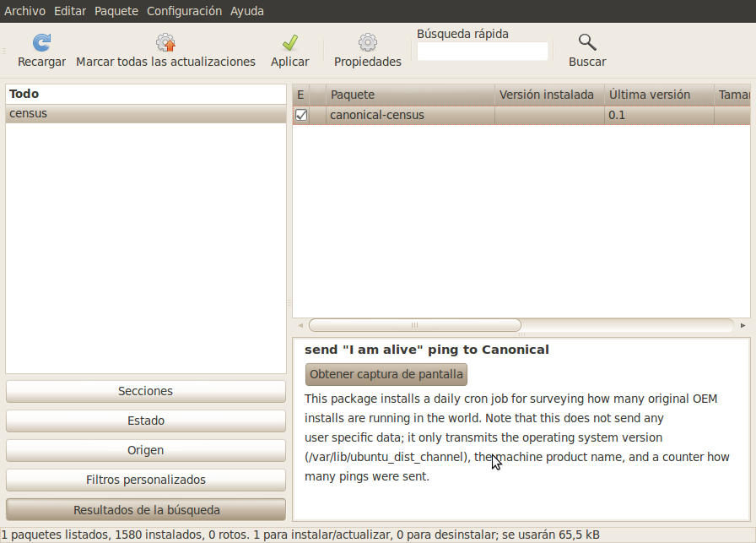Click the Origen button
Image resolution: width=756 pixels, height=543 pixels.
click(x=146, y=450)
